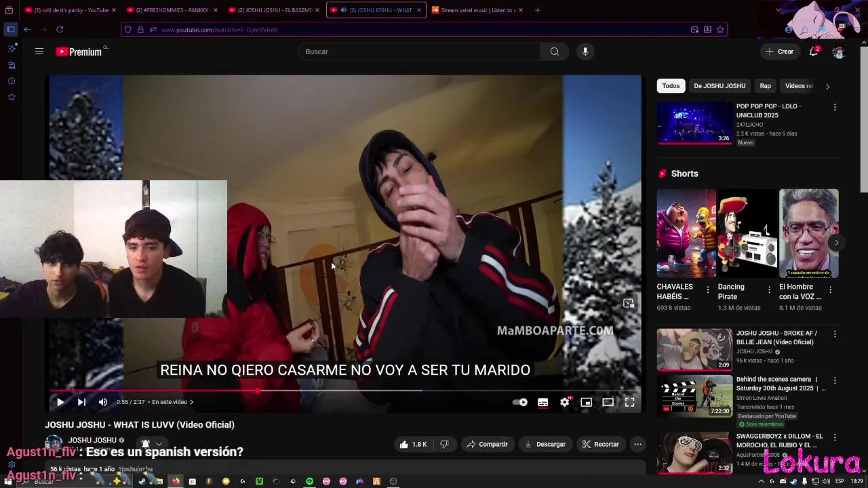Open the JOSHU JOSHU channel link
The height and width of the screenshot is (488, 868).
coord(92,440)
